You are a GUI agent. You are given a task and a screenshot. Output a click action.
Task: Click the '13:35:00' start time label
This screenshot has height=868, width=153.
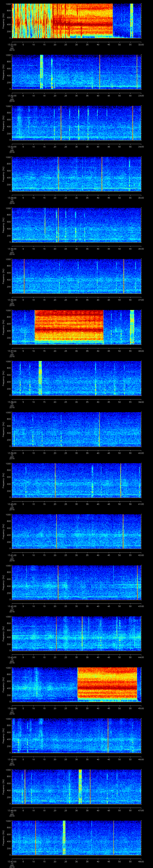click(12, 248)
